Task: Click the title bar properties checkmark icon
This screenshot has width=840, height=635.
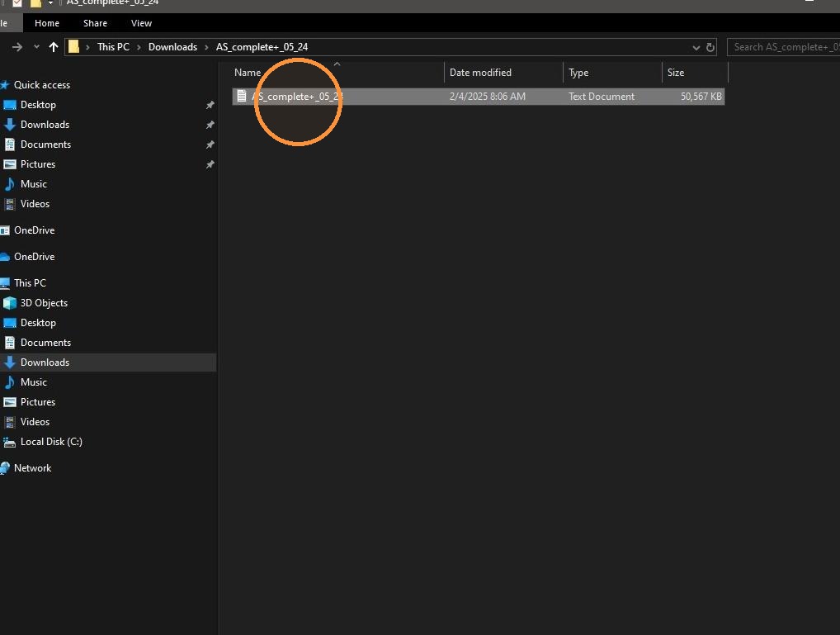Action: point(17,2)
